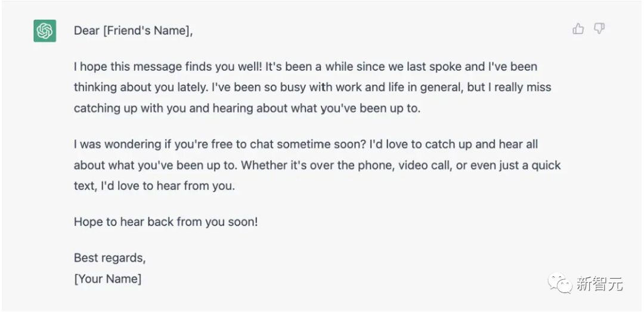
Task: Click "Hope to hear back from you soon!"
Action: (x=166, y=221)
